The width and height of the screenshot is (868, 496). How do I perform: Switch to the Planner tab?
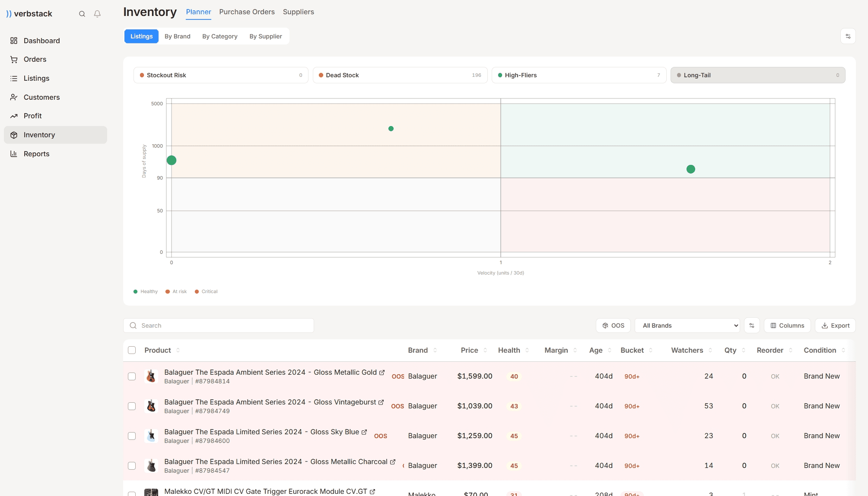point(198,12)
